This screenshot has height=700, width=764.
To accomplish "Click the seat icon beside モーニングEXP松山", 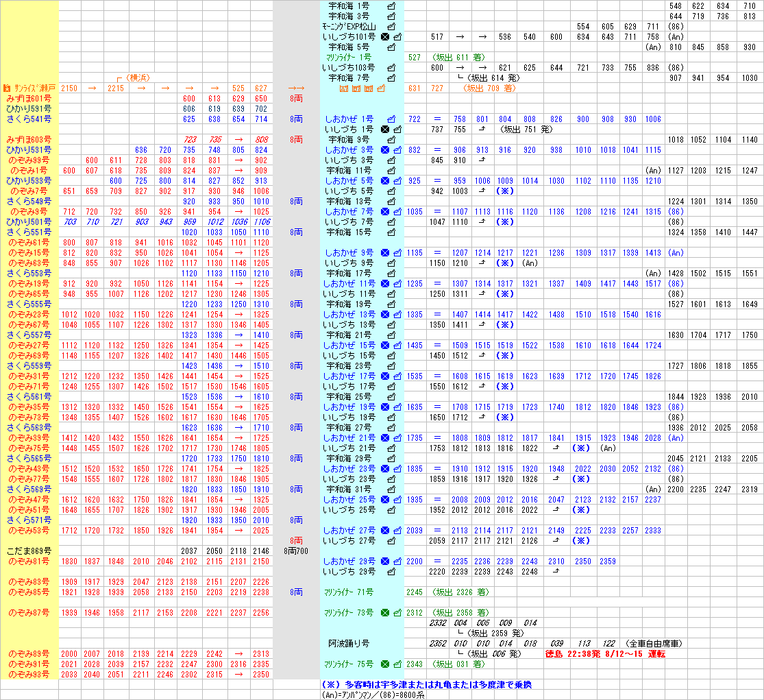I will pyautogui.click(x=391, y=27).
